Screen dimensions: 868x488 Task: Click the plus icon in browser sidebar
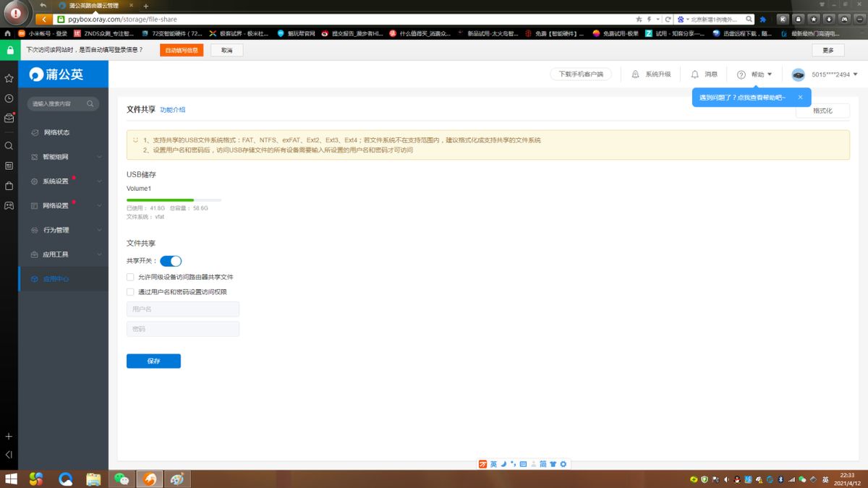(9, 437)
